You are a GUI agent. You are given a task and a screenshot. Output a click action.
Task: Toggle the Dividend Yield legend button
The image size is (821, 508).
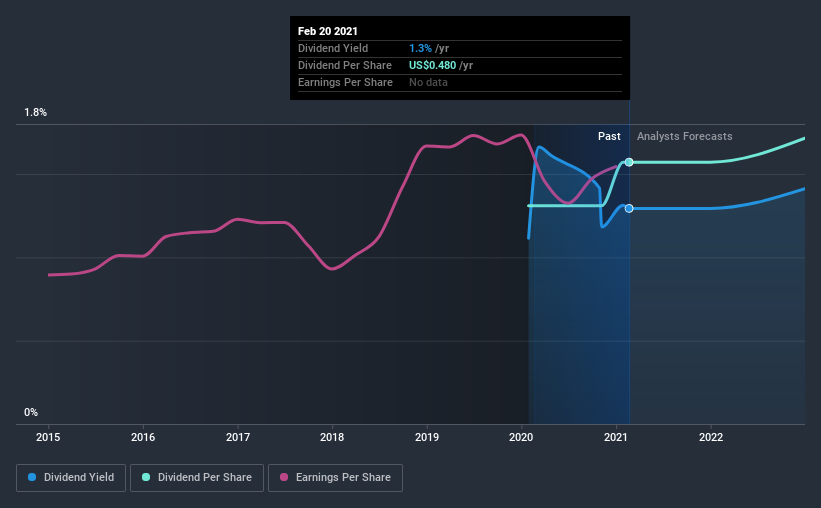[71, 478]
